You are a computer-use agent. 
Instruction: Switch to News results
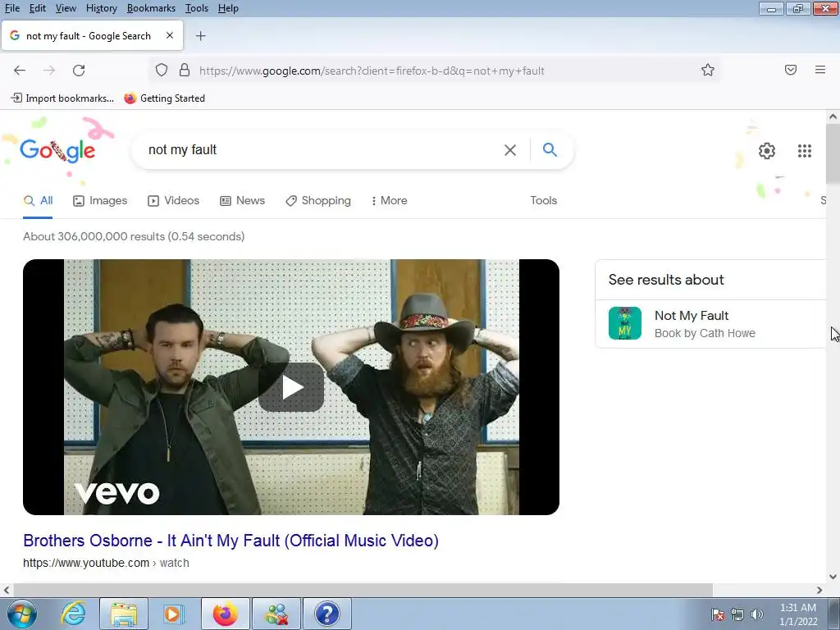(242, 200)
